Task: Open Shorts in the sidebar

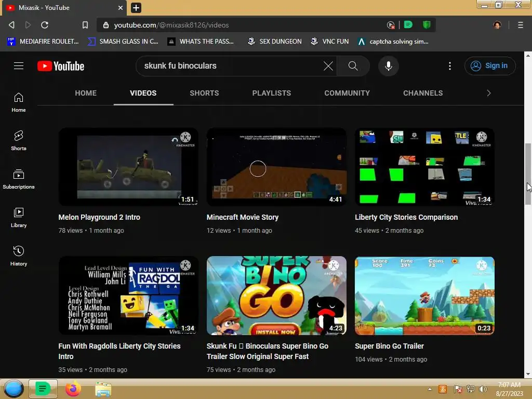Action: coord(19,141)
